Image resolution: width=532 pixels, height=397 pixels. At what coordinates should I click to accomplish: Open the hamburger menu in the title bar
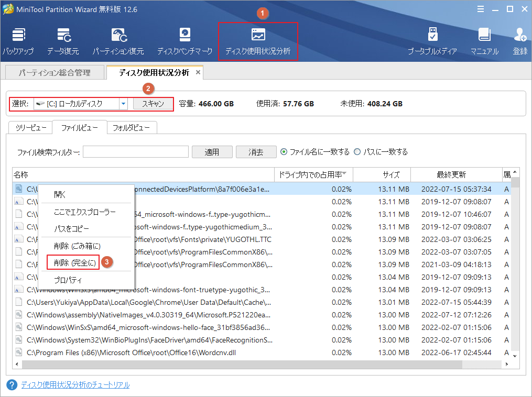coord(481,9)
